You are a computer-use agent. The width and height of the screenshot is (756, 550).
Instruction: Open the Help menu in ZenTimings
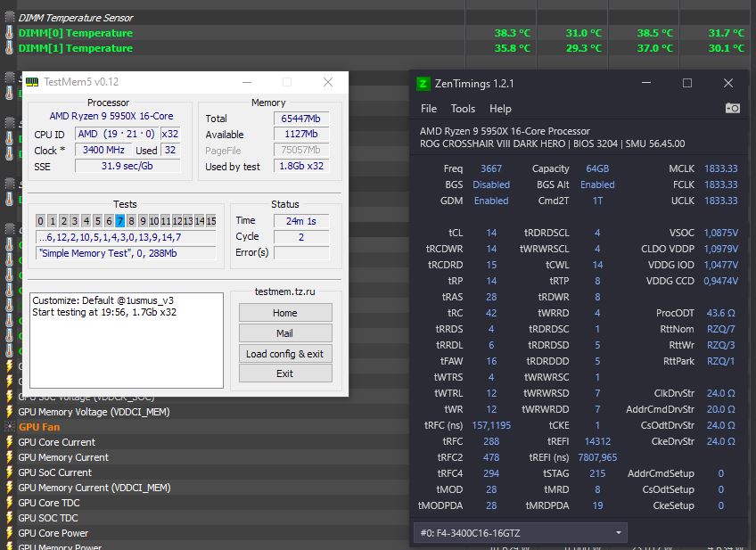coord(500,109)
